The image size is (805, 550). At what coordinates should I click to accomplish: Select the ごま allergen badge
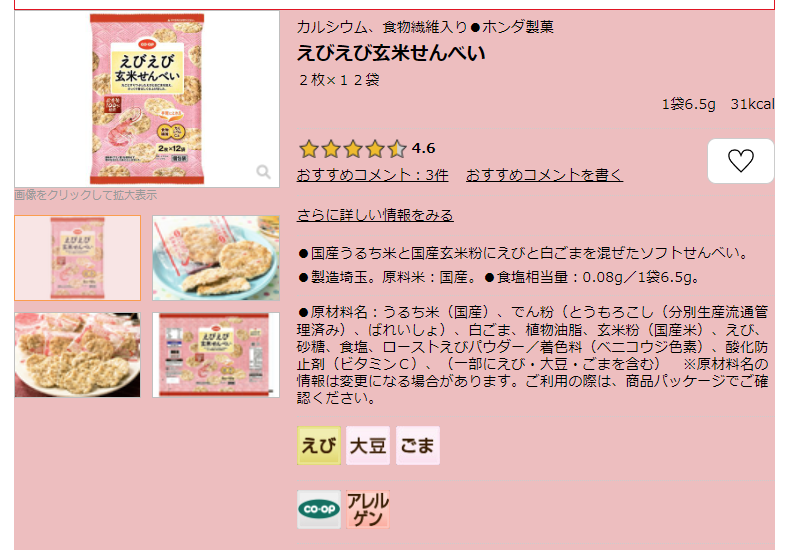(417, 445)
